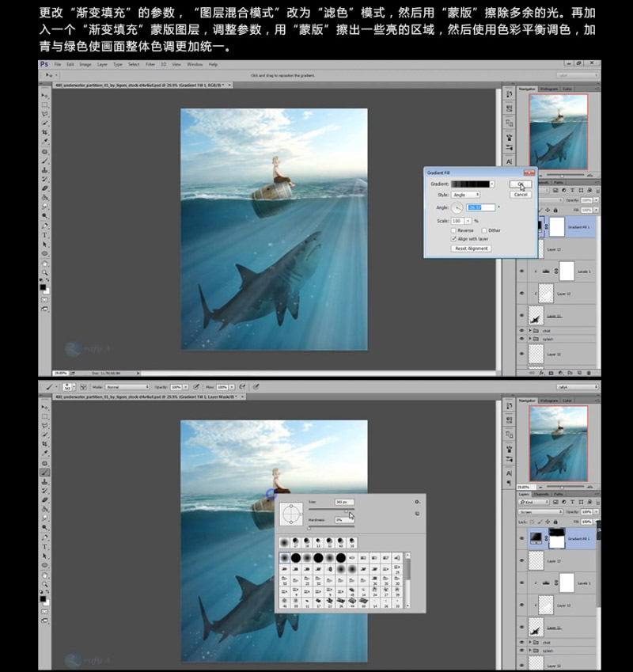The width and height of the screenshot is (633, 672).
Task: Enable airbrush icon in lower options bar
Action: tap(242, 387)
